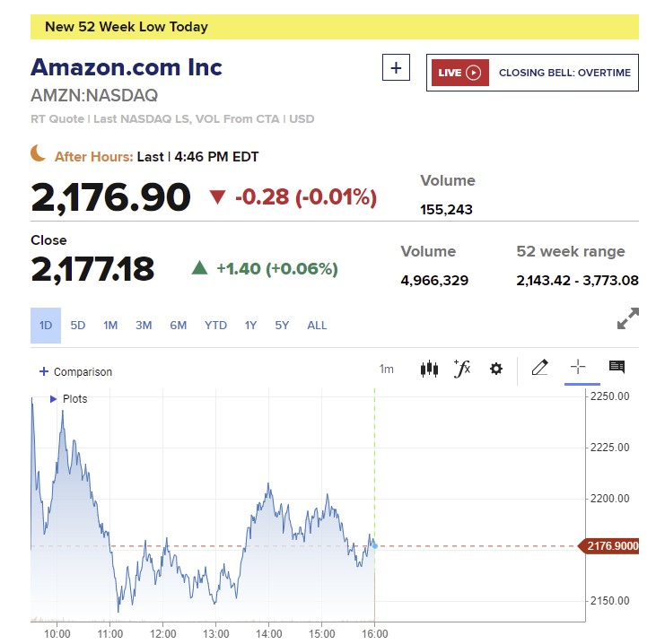This screenshot has width=656, height=644.
Task: Expand the chart to full screen
Action: coord(628,318)
